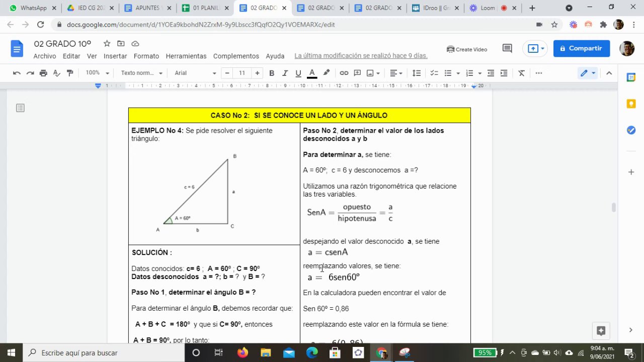This screenshot has width=644, height=362.
Task: Open the text color picker
Action: [x=312, y=73]
